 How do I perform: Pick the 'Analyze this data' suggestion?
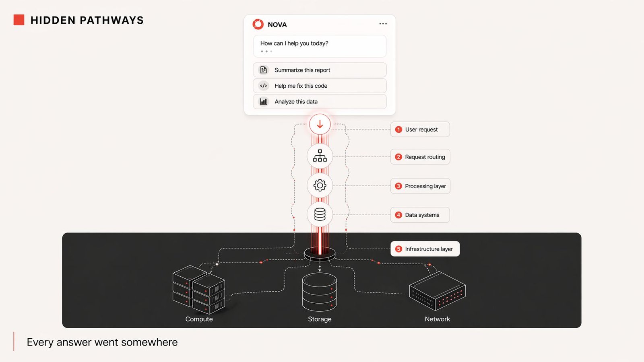[320, 102]
